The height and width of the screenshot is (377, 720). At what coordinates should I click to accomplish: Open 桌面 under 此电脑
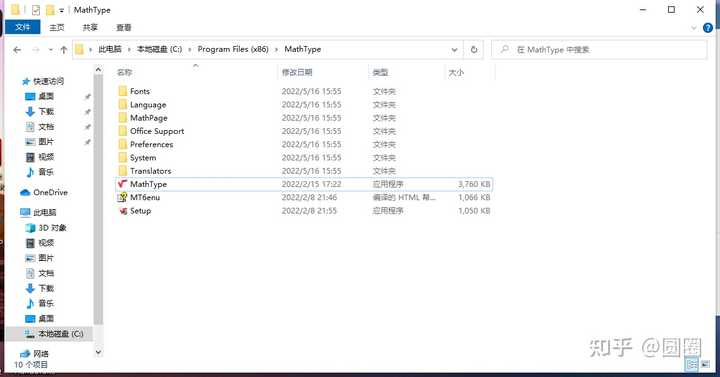coord(40,318)
